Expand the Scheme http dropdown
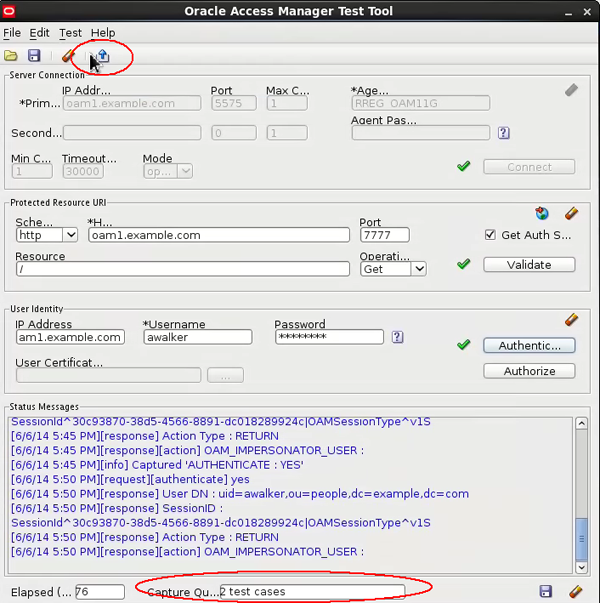Image resolution: width=600 pixels, height=603 pixels. pos(71,235)
